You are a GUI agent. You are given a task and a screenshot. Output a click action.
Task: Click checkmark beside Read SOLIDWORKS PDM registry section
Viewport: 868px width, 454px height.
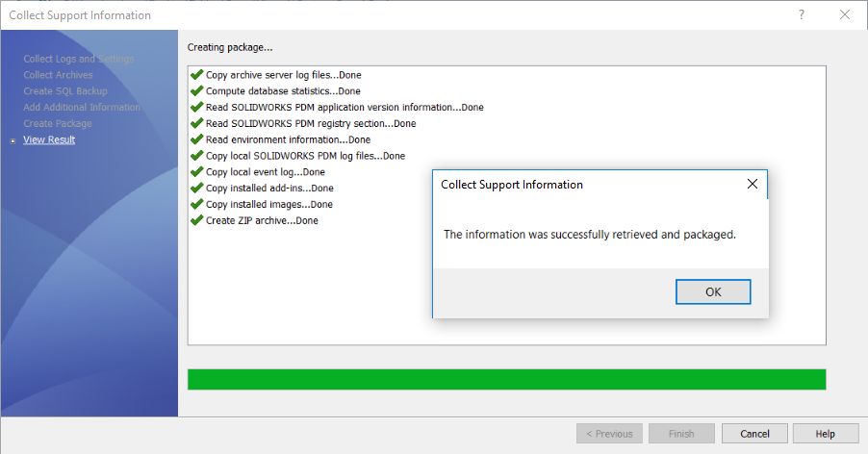(x=196, y=123)
